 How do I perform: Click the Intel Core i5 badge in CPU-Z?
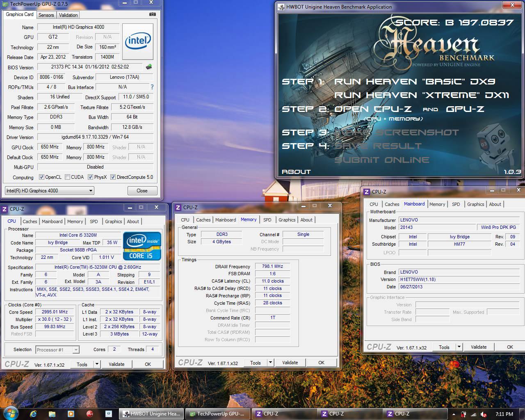coord(142,246)
